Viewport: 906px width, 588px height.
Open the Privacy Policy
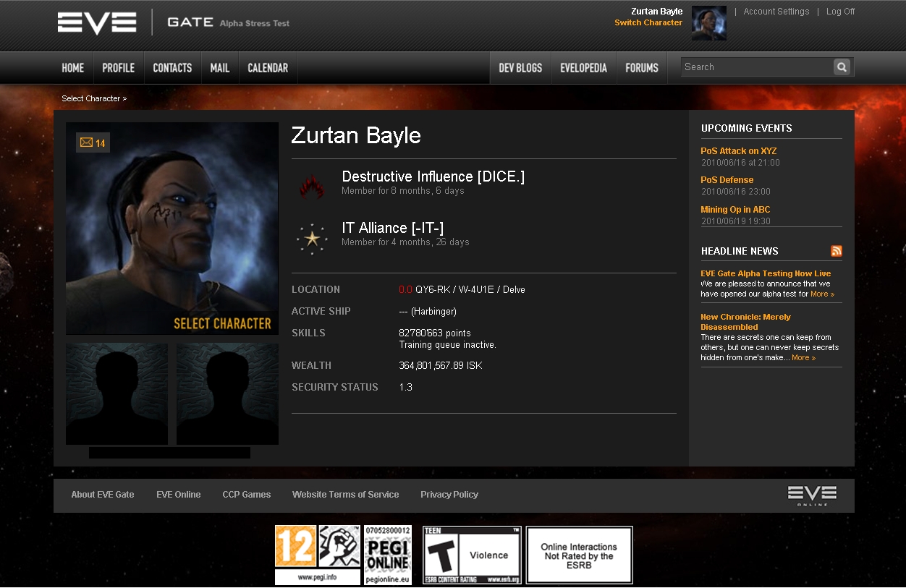point(449,495)
